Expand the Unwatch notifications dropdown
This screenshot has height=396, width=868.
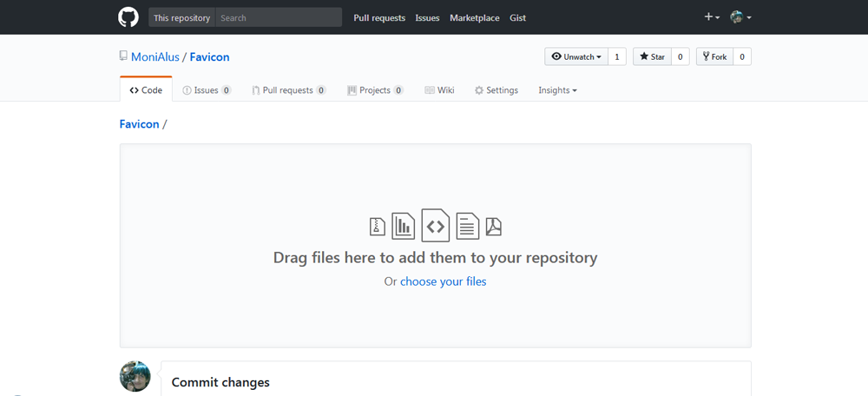[576, 56]
